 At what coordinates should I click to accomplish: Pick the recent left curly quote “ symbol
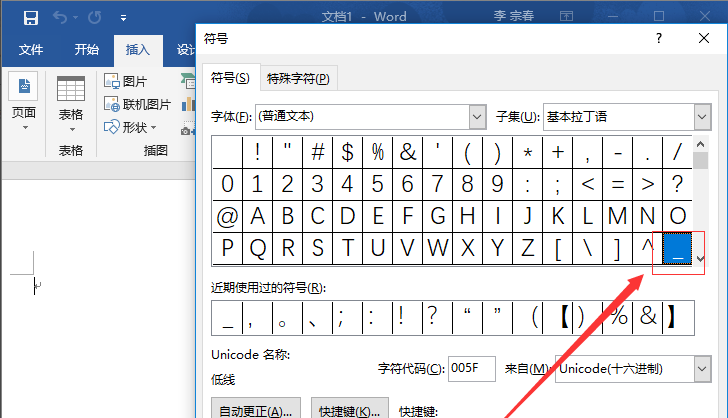coord(468,318)
